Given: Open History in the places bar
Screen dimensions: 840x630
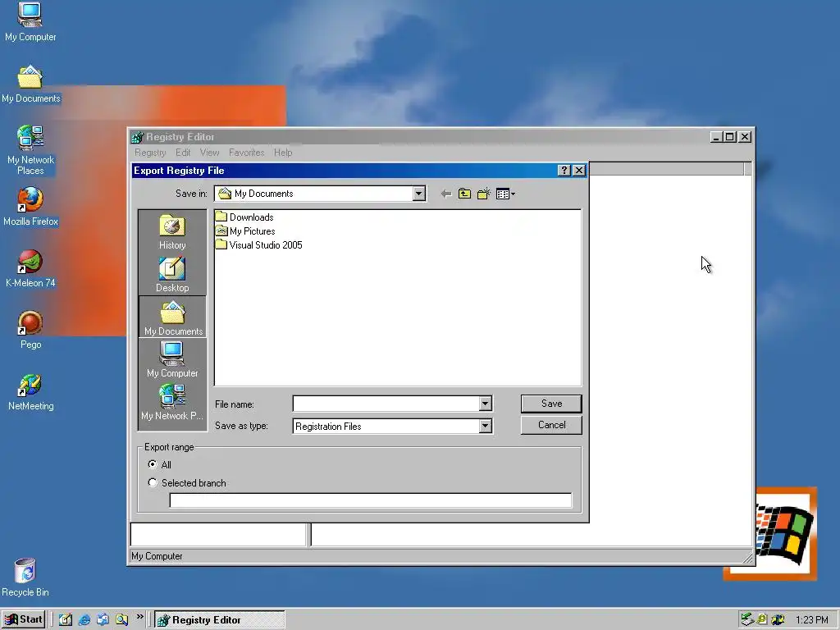Looking at the screenshot, I should pyautogui.click(x=172, y=232).
